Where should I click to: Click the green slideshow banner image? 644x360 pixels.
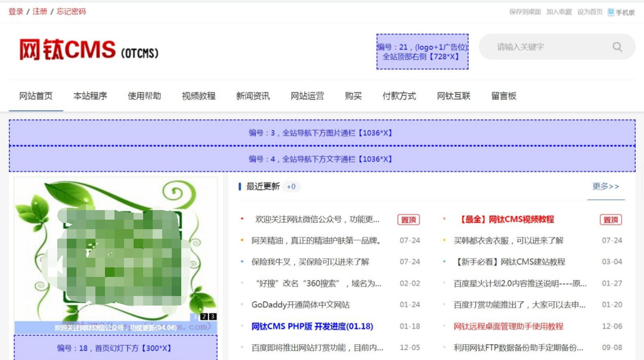pos(116,248)
